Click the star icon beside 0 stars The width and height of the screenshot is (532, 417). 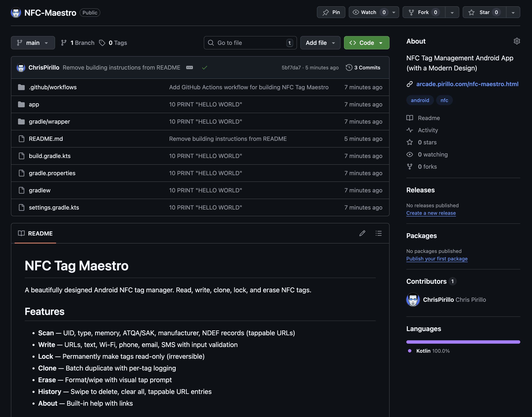[x=409, y=142]
